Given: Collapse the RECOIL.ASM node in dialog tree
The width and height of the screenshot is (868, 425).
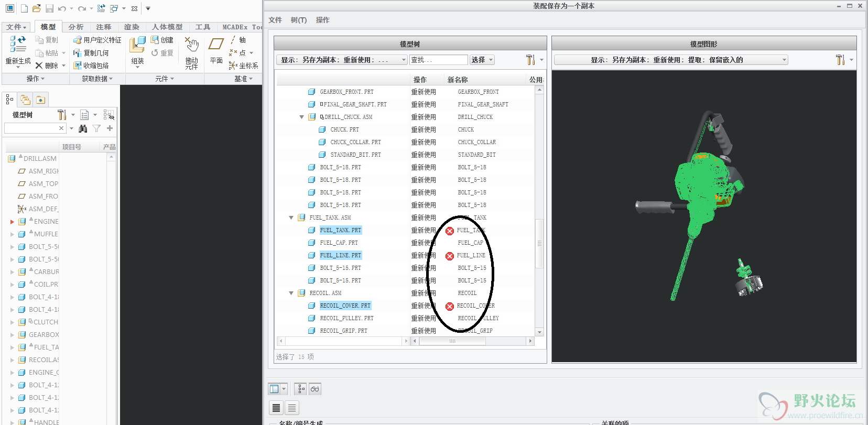Looking at the screenshot, I should [291, 293].
